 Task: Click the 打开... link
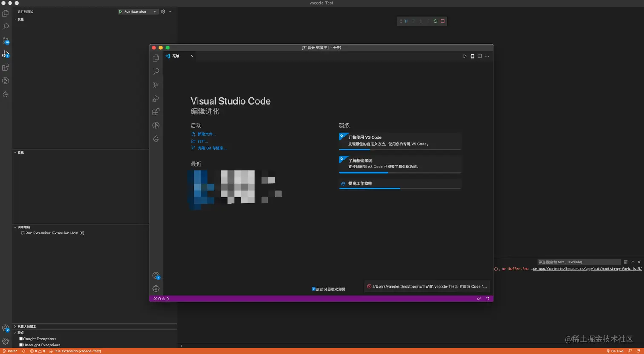coord(203,141)
